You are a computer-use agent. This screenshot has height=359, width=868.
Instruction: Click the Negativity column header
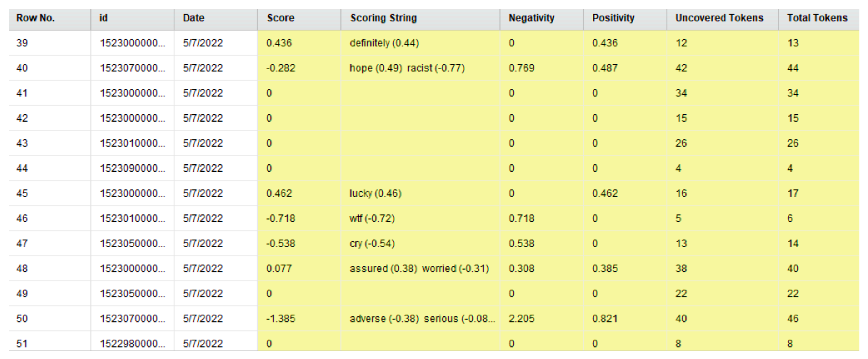(x=531, y=18)
